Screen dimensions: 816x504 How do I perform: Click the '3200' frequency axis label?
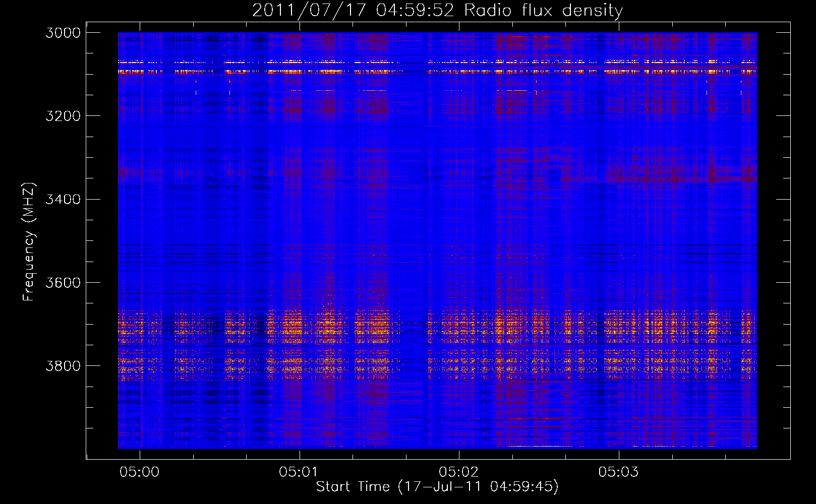pyautogui.click(x=63, y=116)
